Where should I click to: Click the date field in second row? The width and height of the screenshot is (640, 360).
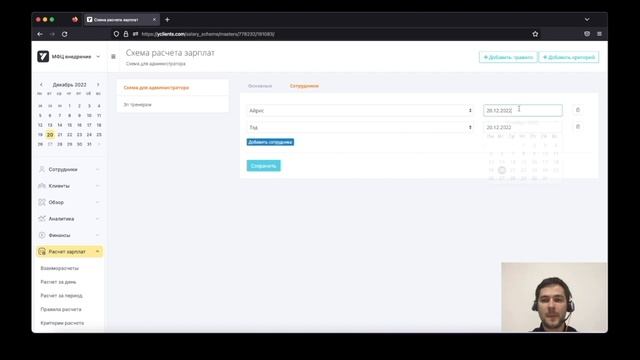tap(522, 127)
